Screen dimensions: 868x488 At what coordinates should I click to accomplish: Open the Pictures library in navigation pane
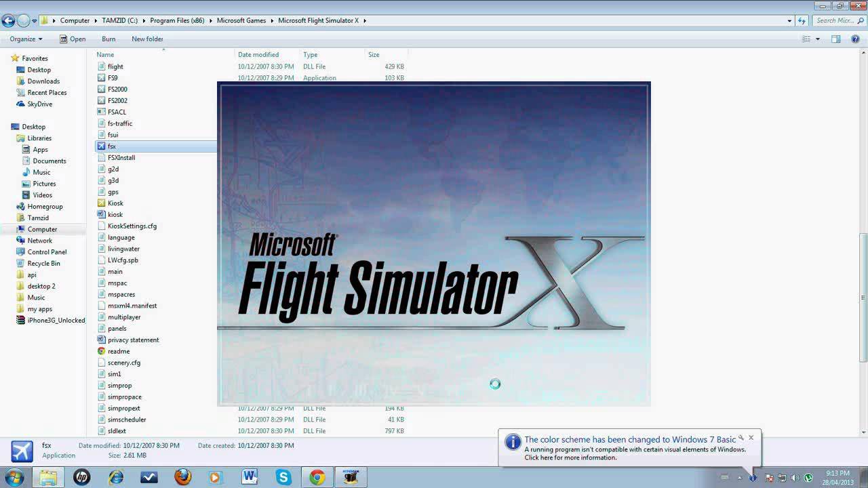(44, 184)
